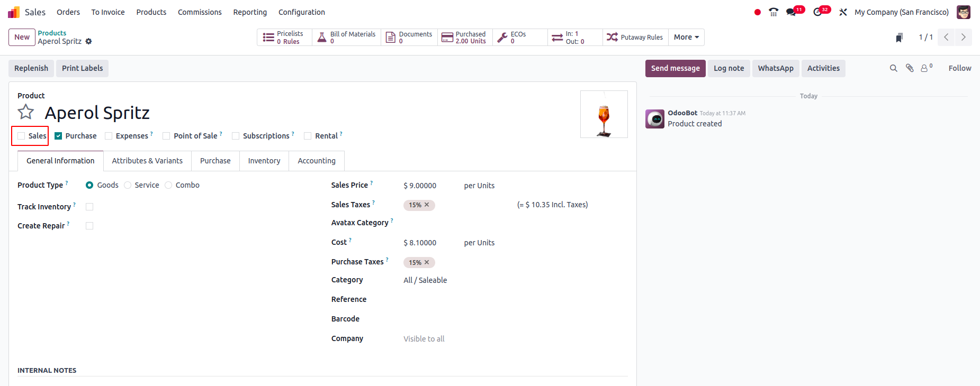Uncheck the Purchase checkbox
The image size is (980, 386).
click(x=58, y=136)
